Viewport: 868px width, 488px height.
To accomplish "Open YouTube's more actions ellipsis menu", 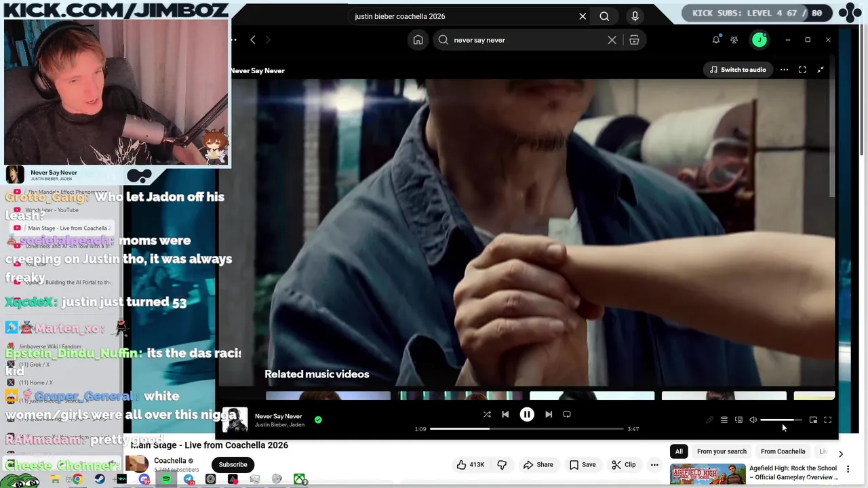I will [654, 464].
